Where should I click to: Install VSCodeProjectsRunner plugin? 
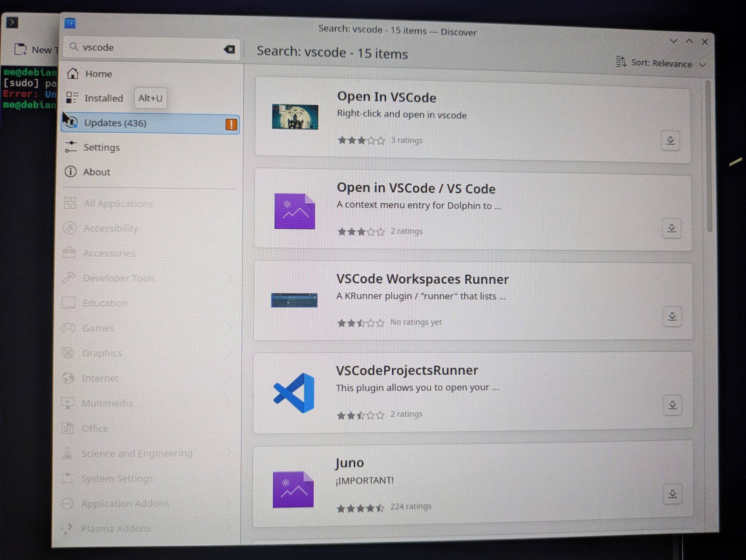pos(673,405)
